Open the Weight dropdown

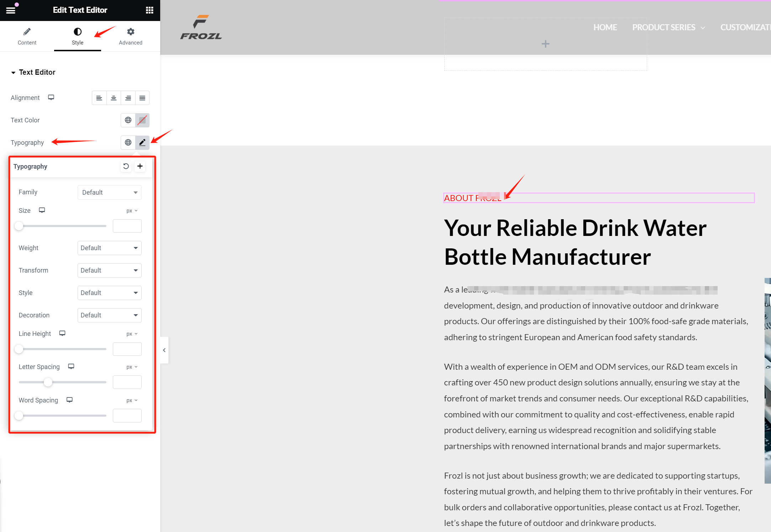tap(109, 248)
